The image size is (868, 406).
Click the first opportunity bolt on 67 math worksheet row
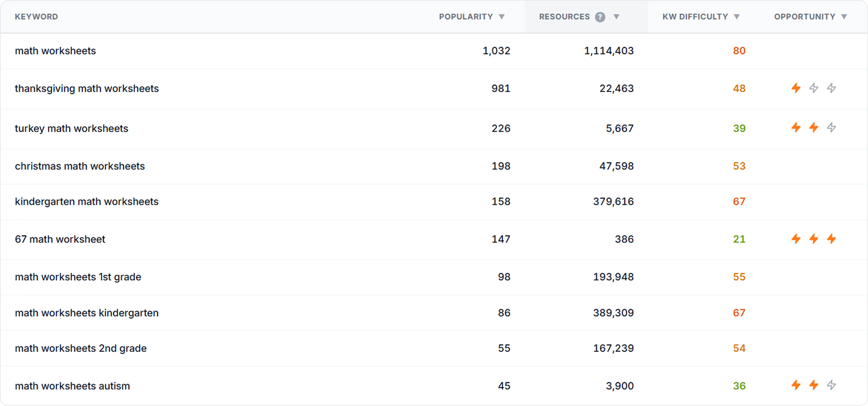[796, 239]
